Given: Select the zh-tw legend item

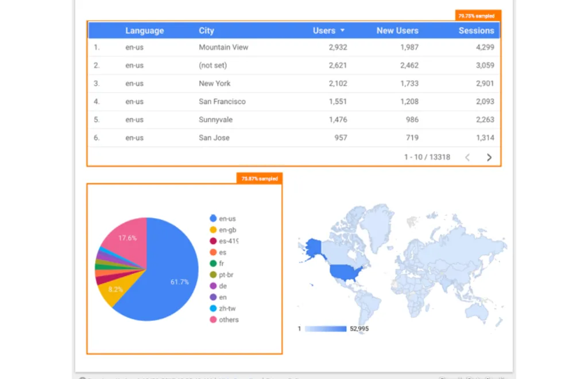Looking at the screenshot, I should coord(227,308).
